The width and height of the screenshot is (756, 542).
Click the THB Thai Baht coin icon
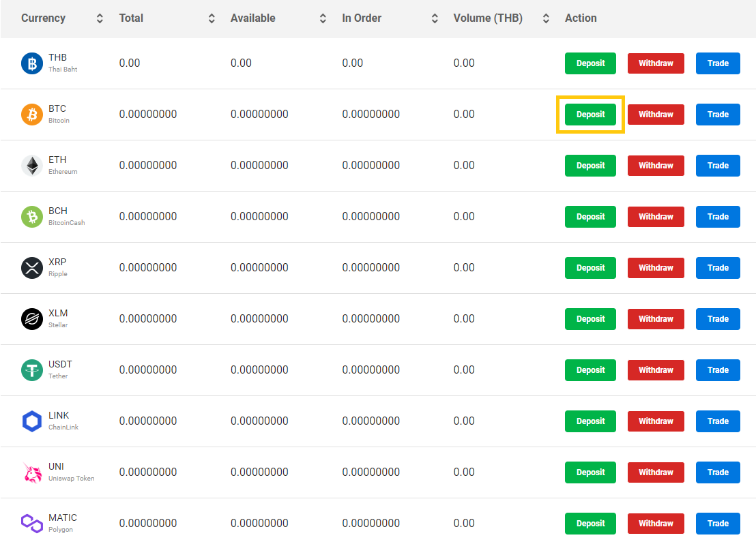[32, 63]
